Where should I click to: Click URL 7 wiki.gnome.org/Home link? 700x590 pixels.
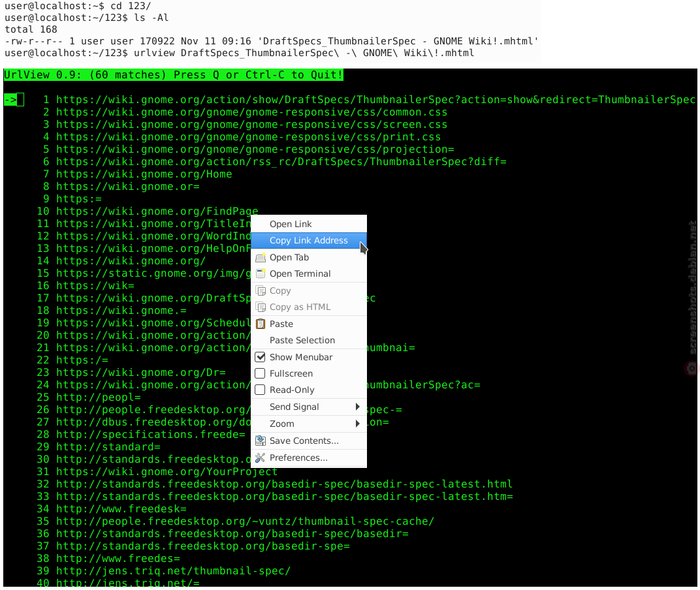click(144, 174)
